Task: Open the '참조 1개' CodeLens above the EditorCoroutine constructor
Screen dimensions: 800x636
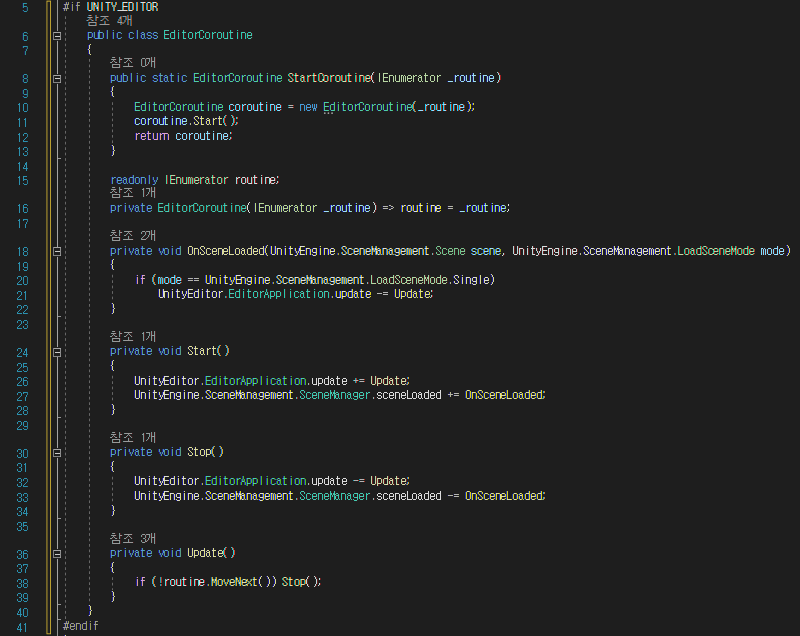Action: pyautogui.click(x=133, y=193)
